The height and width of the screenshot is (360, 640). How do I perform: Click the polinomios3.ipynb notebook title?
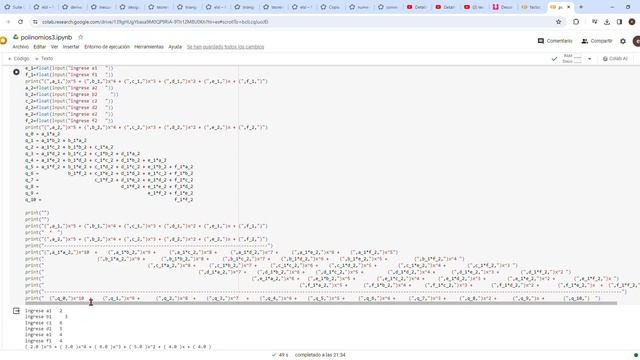tap(46, 37)
